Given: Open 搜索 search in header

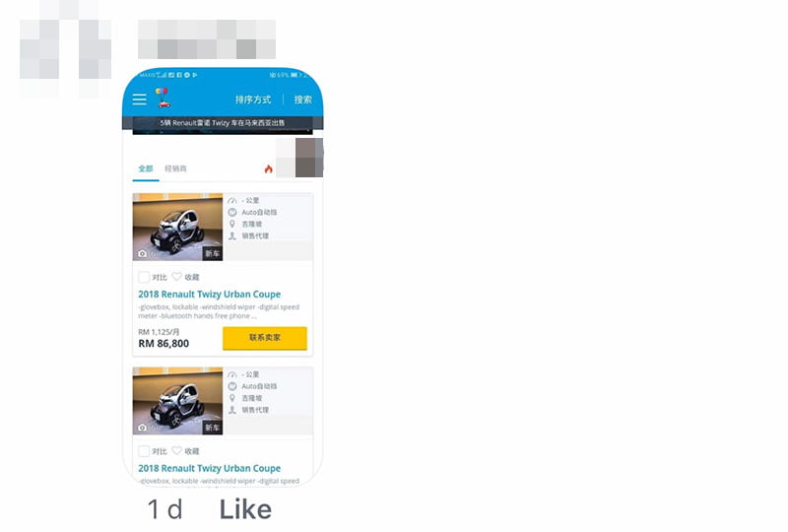Looking at the screenshot, I should coord(302,100).
